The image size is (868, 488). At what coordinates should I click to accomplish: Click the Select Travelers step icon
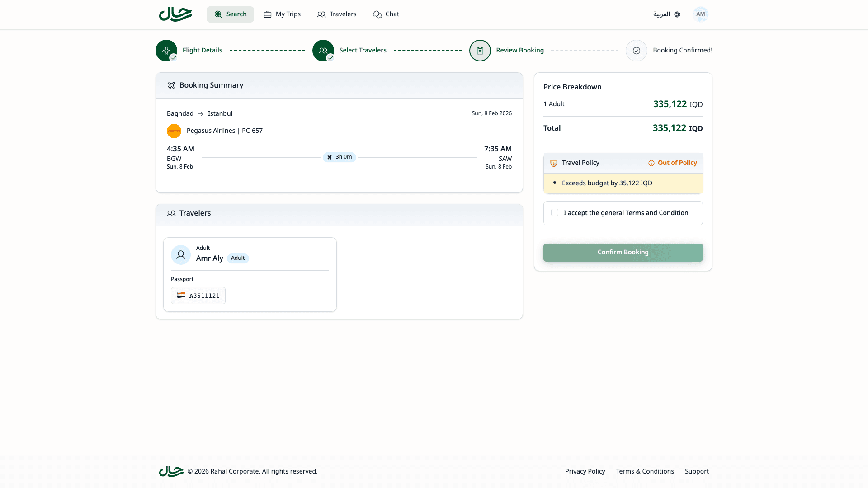[323, 50]
